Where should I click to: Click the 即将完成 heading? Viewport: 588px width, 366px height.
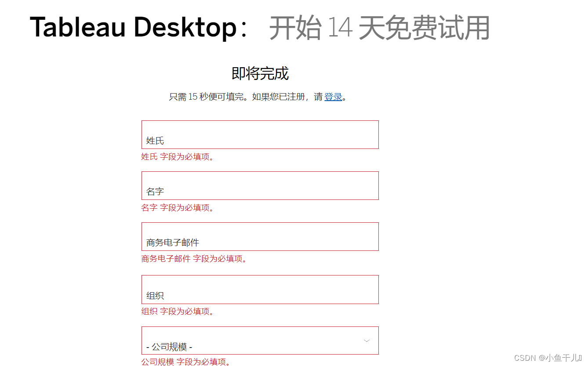260,73
